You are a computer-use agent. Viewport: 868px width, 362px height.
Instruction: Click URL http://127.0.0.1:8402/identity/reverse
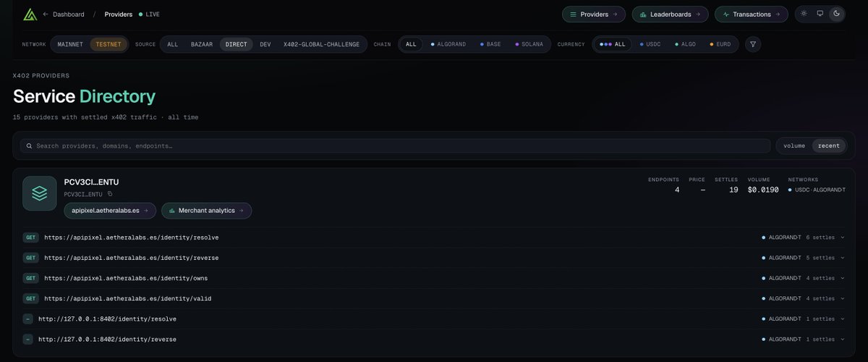tap(107, 339)
